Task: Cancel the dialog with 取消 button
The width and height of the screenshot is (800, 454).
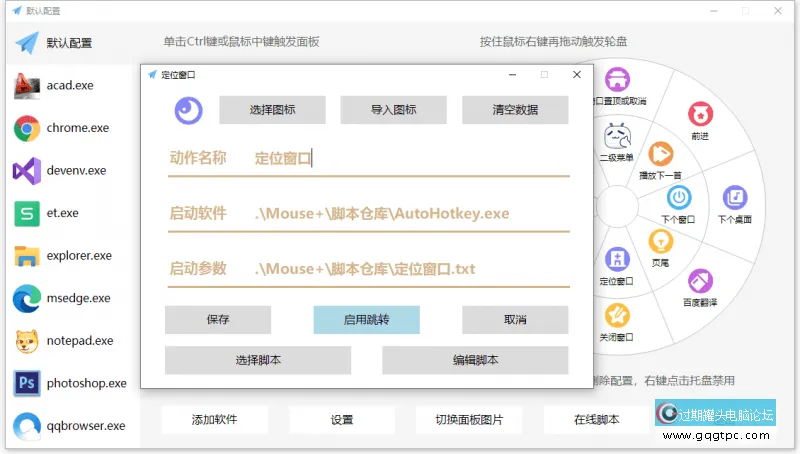Action: [515, 320]
